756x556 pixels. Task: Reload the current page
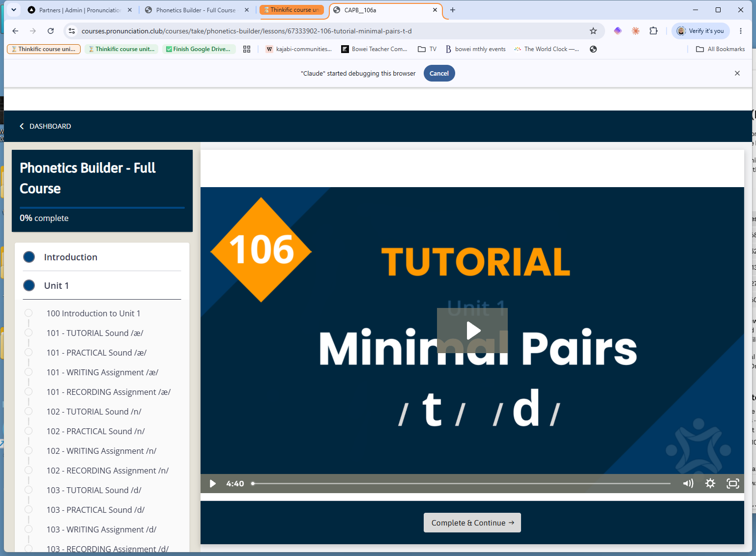[x=51, y=31]
